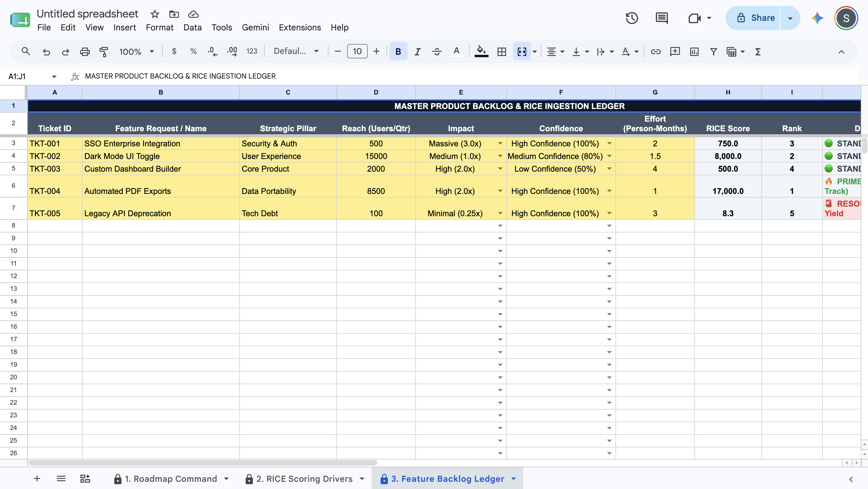Activate the paint format tool

(x=104, y=51)
